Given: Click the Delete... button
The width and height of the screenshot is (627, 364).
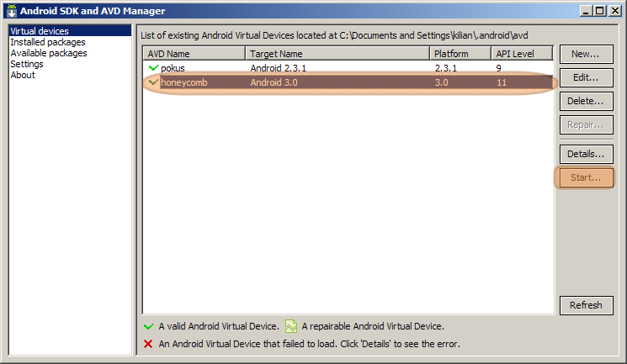Looking at the screenshot, I should click(587, 101).
